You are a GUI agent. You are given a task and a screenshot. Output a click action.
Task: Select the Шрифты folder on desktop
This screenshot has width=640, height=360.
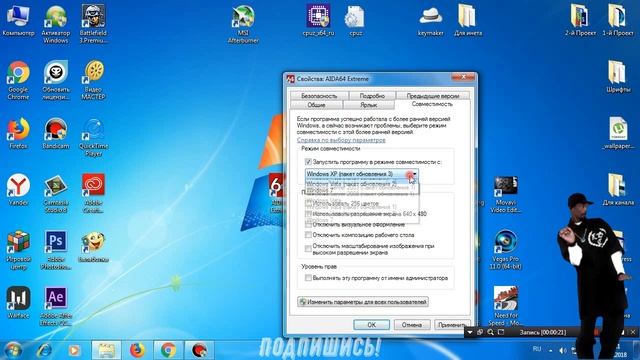[618, 78]
